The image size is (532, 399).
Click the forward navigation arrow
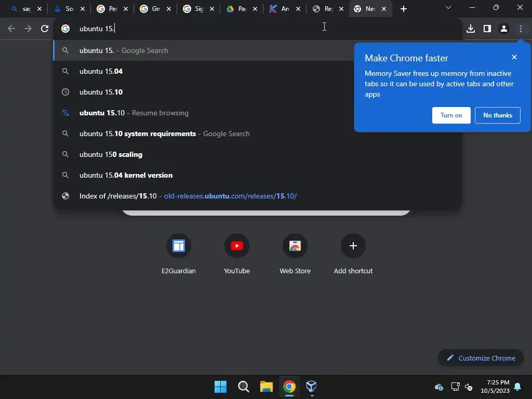[x=28, y=29]
